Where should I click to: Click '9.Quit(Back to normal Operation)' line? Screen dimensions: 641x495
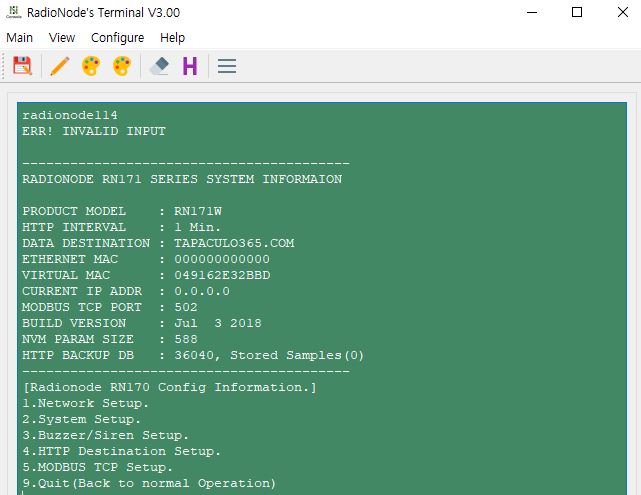[x=149, y=483]
